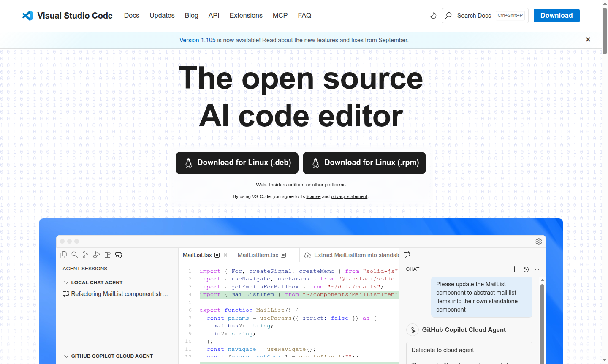The width and height of the screenshot is (608, 364).
Task: Select the Chat icon in the activity bar
Action: [118, 255]
